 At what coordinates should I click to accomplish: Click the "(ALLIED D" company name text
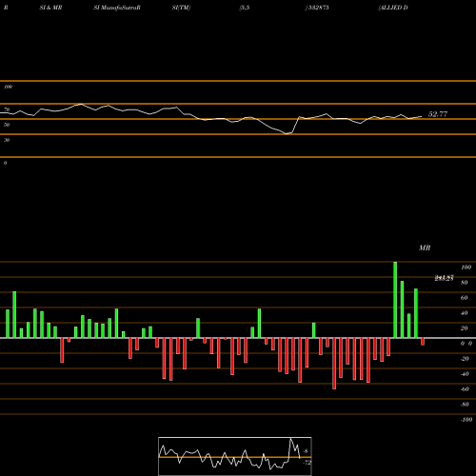coord(393,8)
